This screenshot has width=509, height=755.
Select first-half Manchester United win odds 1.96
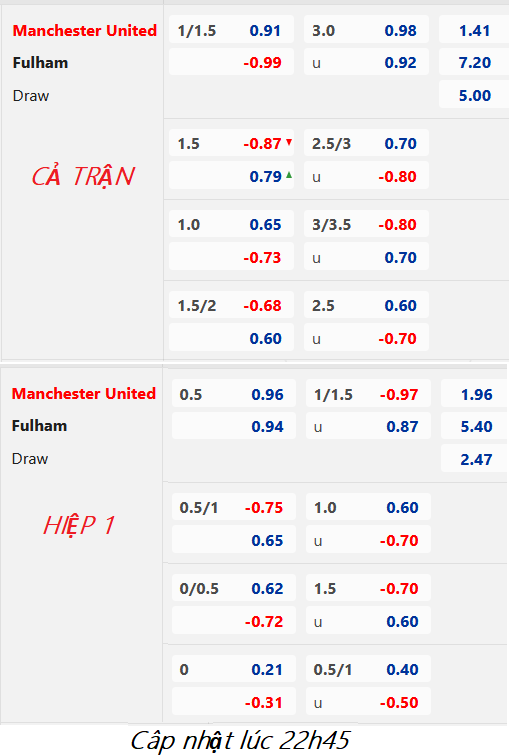tap(476, 394)
